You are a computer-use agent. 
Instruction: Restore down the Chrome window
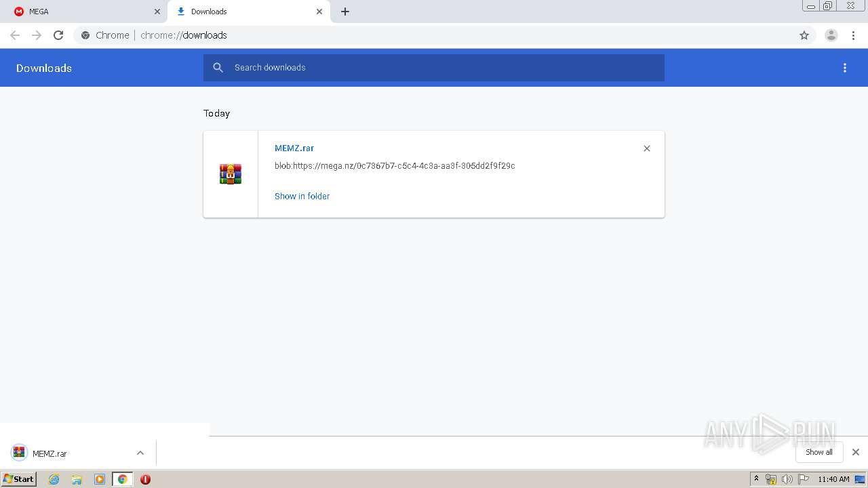click(x=828, y=5)
